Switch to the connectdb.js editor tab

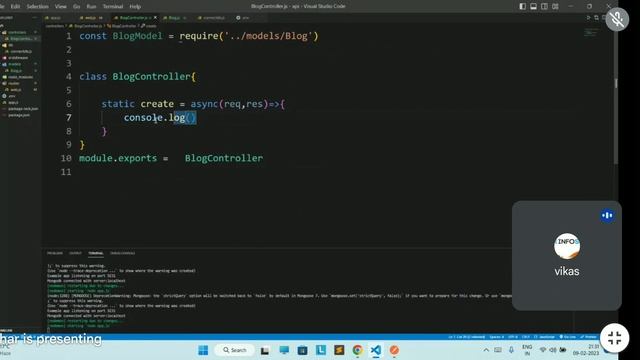coord(211,18)
